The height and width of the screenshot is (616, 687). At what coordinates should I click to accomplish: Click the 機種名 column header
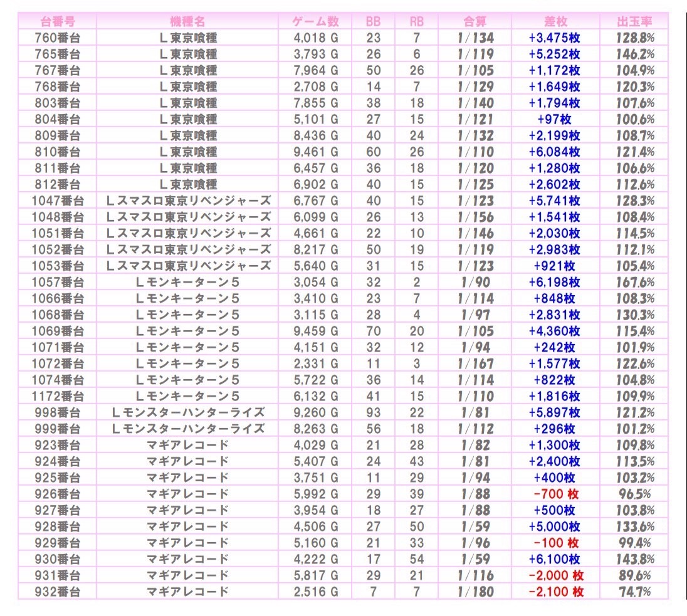[187, 21]
